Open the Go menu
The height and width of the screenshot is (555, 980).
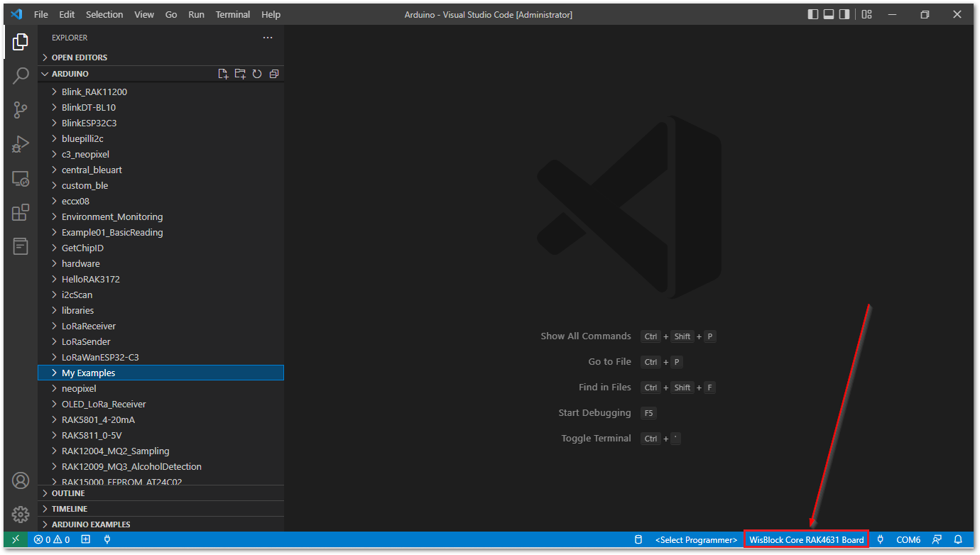click(171, 14)
